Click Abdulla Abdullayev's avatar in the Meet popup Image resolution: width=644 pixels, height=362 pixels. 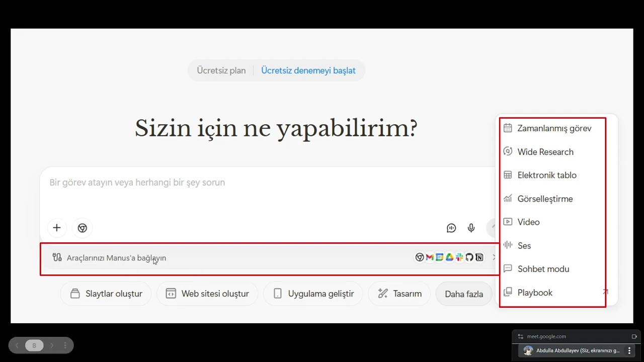pos(528,351)
